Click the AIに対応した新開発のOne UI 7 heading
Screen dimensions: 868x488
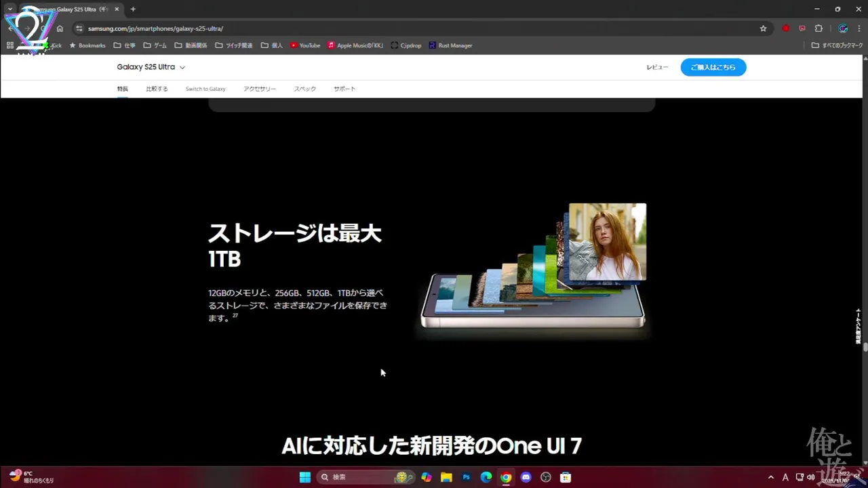tap(431, 446)
